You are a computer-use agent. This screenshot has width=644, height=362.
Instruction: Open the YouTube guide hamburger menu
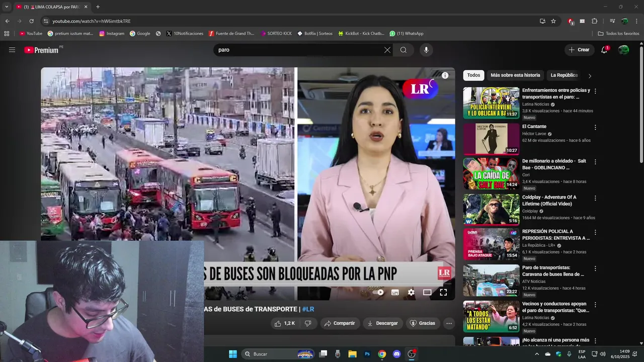[x=12, y=50]
